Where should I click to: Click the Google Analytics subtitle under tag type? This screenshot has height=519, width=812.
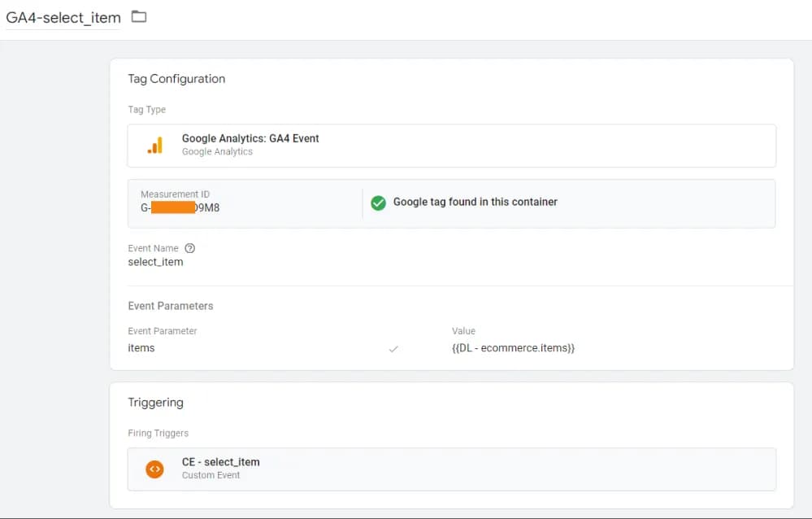217,151
